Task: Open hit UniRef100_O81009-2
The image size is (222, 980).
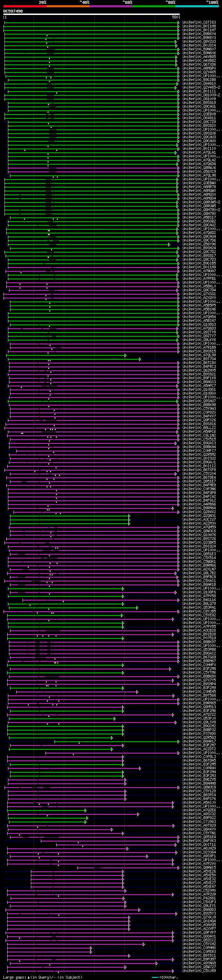Action: pyautogui.click(x=202, y=95)
